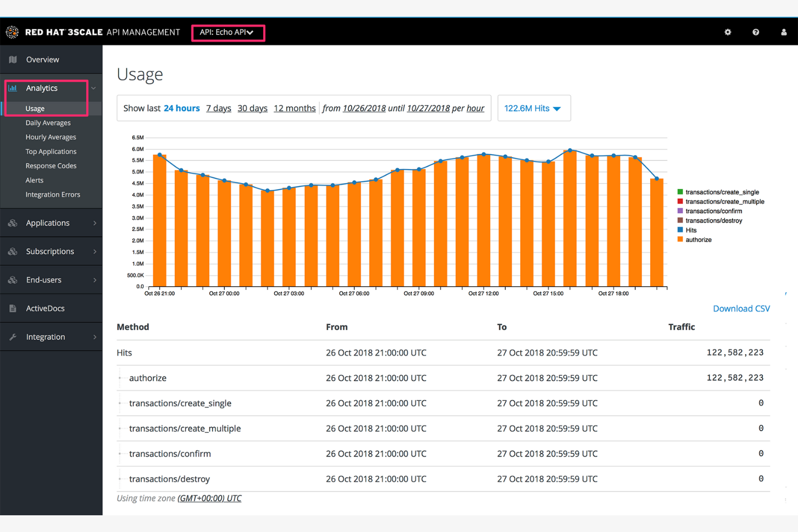
Task: Open Alerts in the sidebar
Action: (35, 181)
